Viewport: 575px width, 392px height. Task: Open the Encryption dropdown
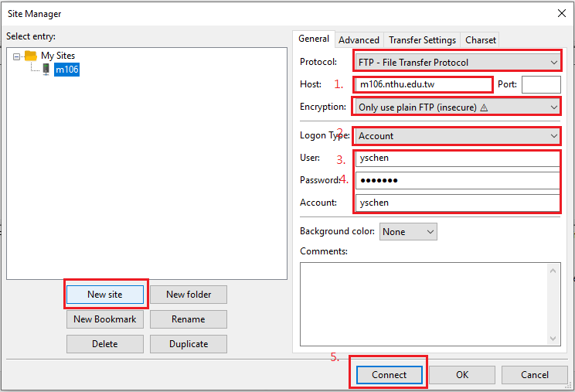click(457, 107)
